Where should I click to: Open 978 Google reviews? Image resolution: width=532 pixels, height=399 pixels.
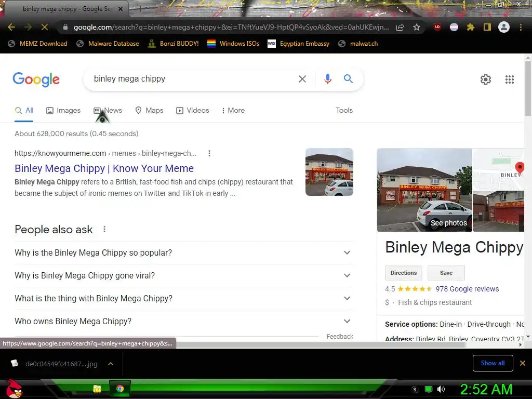tap(467, 289)
